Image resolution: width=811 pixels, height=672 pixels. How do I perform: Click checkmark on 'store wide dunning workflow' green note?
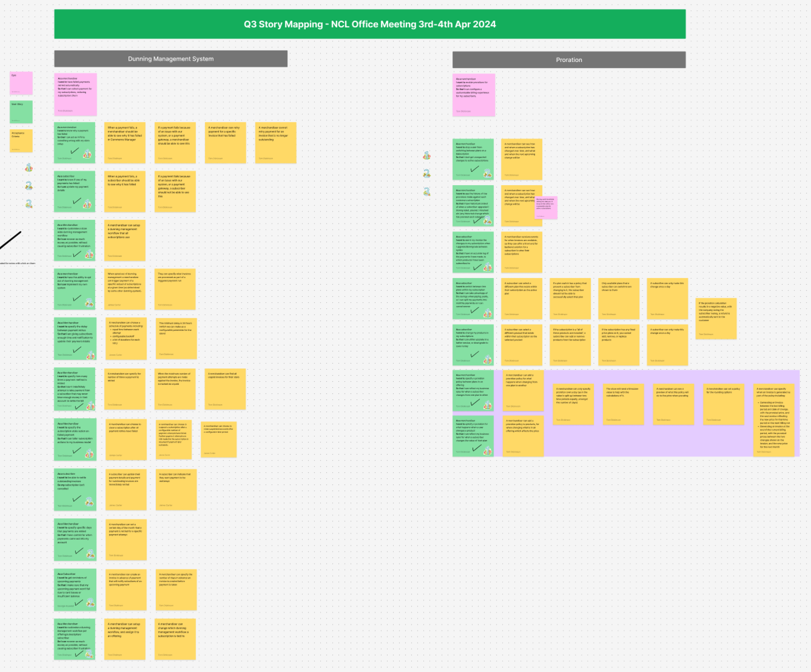(77, 254)
